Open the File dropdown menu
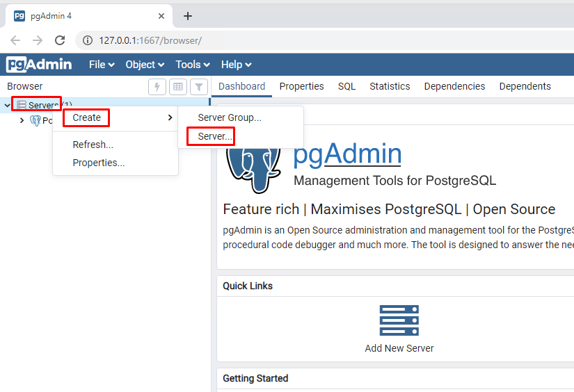The image size is (574, 392). click(x=101, y=65)
